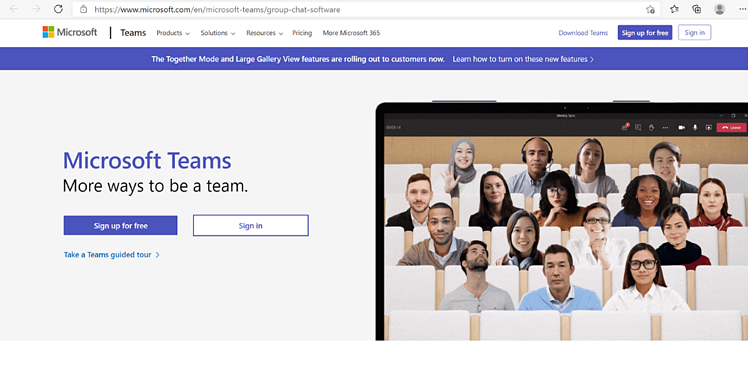
Task: Click the Microsoft logo
Action: tap(70, 32)
